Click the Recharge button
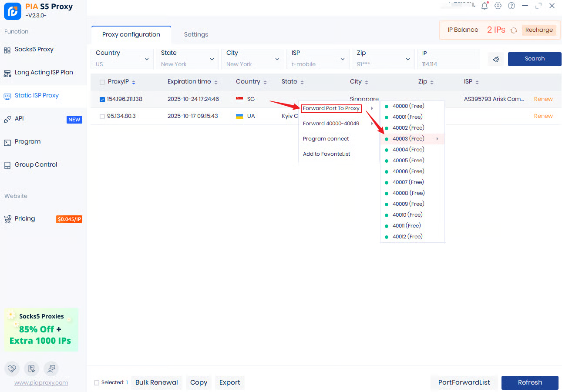This screenshot has height=392, width=562. (x=539, y=30)
